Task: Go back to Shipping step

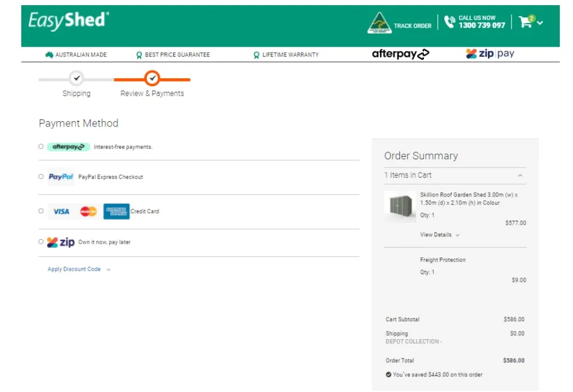Action: click(x=77, y=79)
